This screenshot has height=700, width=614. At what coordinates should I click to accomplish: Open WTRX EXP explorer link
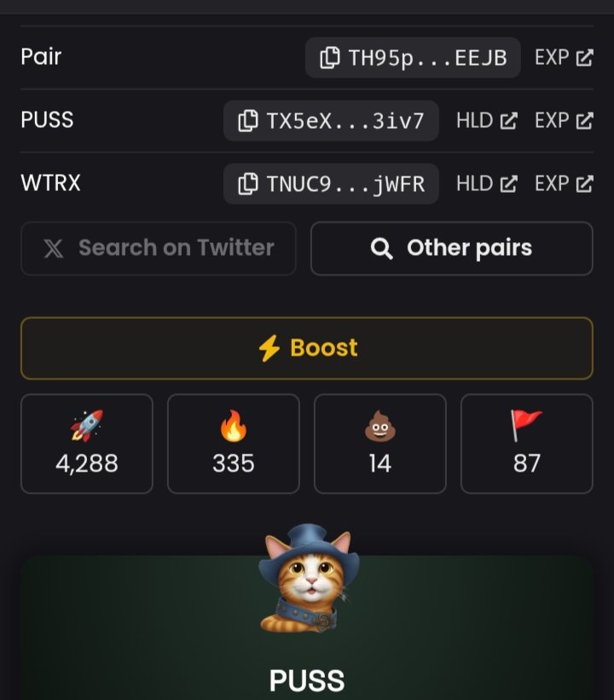click(x=564, y=183)
